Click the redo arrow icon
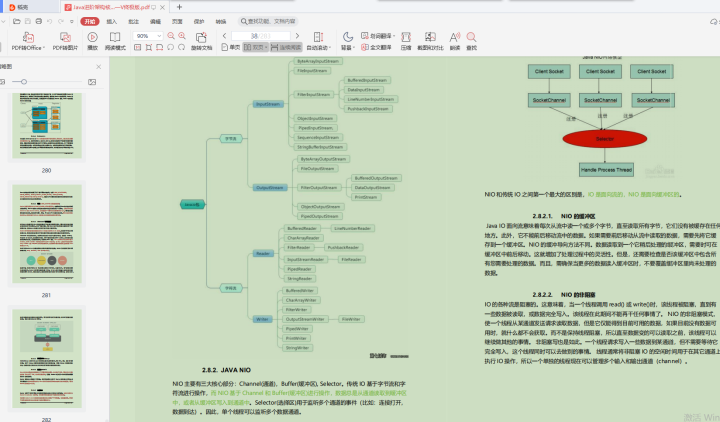Screen dimensions: 720x422 [61, 21]
